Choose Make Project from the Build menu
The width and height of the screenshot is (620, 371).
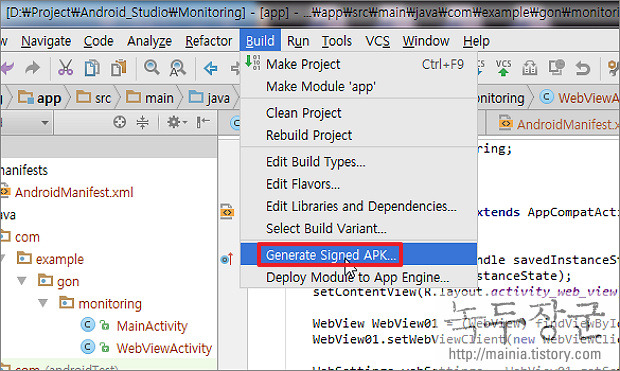(358, 64)
